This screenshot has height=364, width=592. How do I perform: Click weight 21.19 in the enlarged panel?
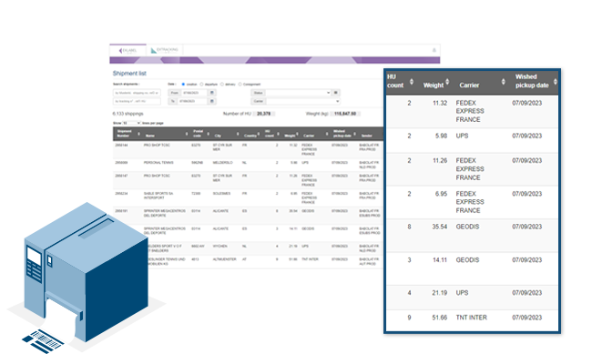pyautogui.click(x=440, y=293)
